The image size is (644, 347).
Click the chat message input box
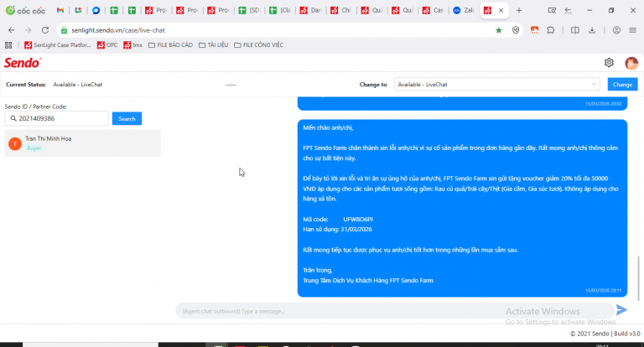pyautogui.click(x=394, y=311)
